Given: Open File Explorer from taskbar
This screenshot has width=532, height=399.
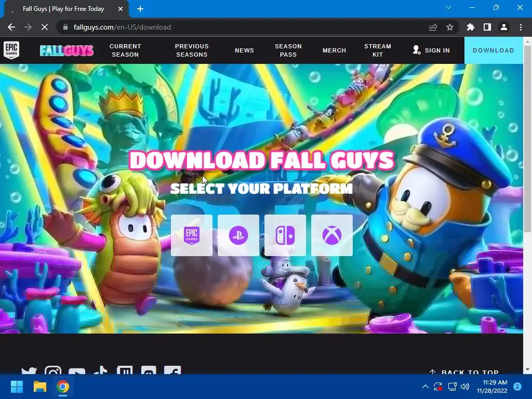Looking at the screenshot, I should [39, 387].
